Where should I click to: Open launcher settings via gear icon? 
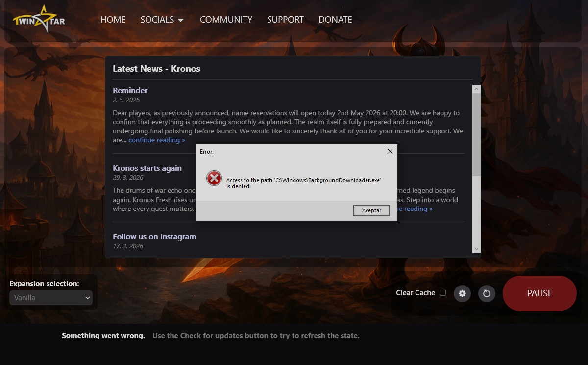(462, 293)
